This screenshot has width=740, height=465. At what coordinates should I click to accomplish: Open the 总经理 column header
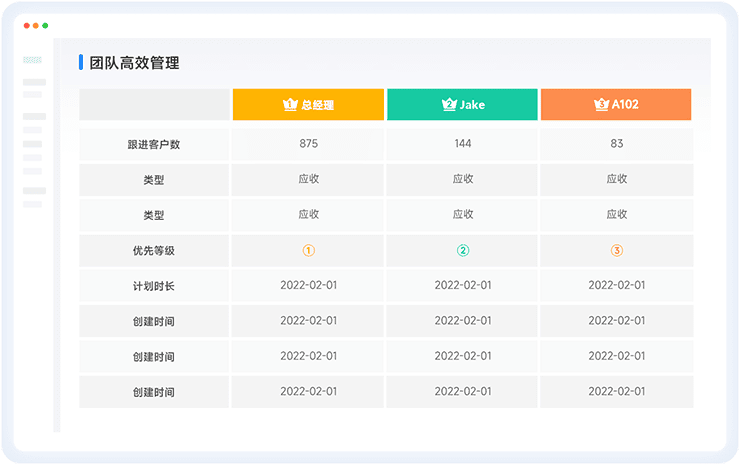(308, 105)
